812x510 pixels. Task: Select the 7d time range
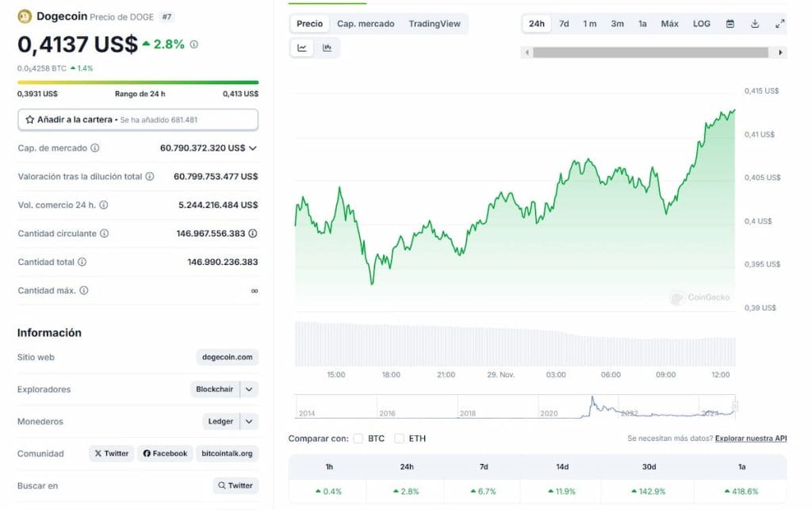[564, 24]
